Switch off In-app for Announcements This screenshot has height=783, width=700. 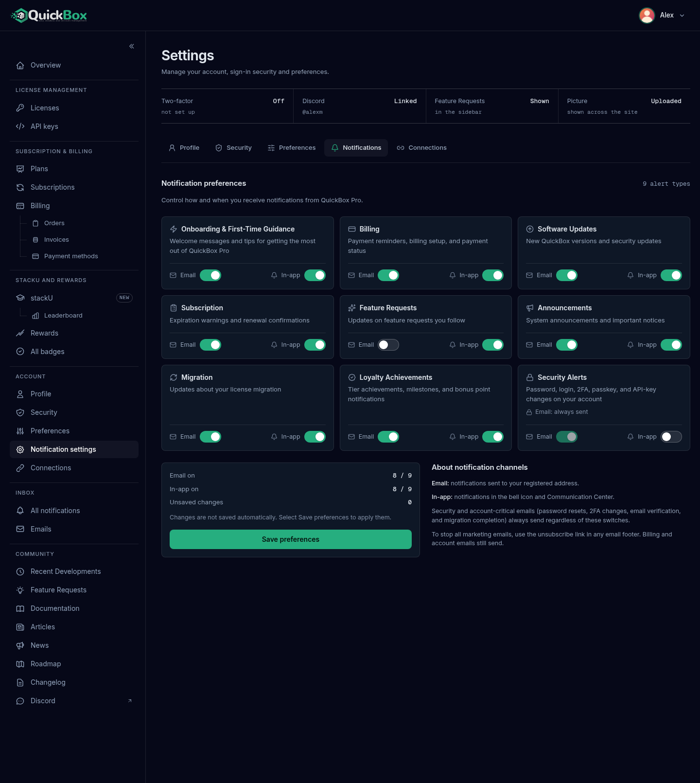pyautogui.click(x=671, y=345)
